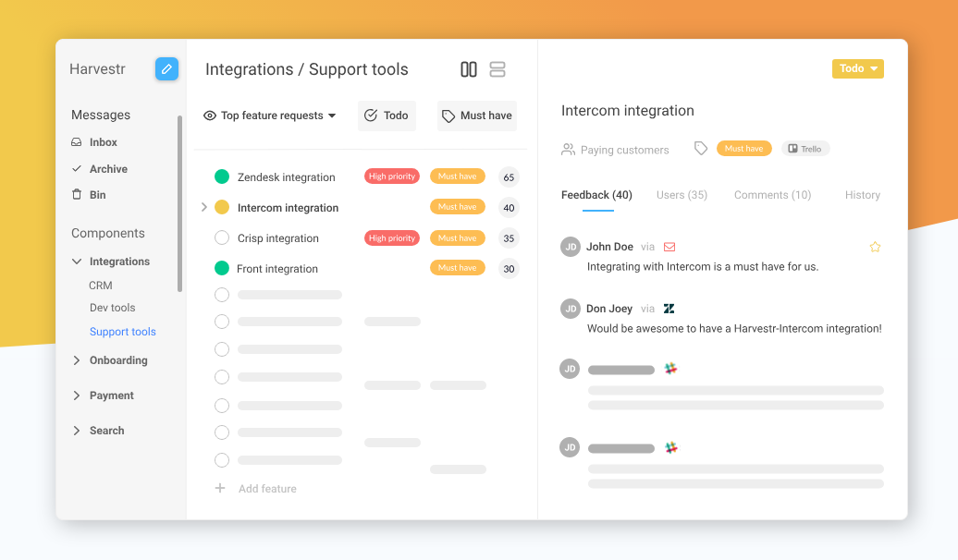Click the checkmark circle icon in Todo filter
The image size is (958, 560).
pos(371,116)
